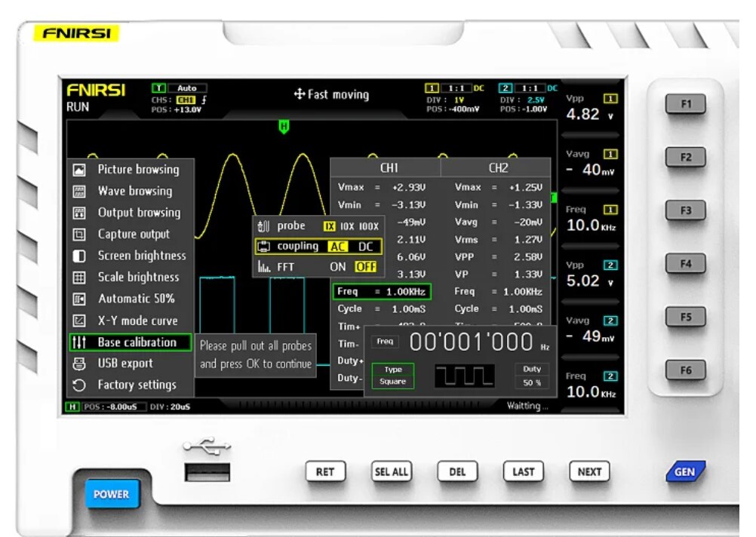Click the Automatic 50% icon

(79, 299)
